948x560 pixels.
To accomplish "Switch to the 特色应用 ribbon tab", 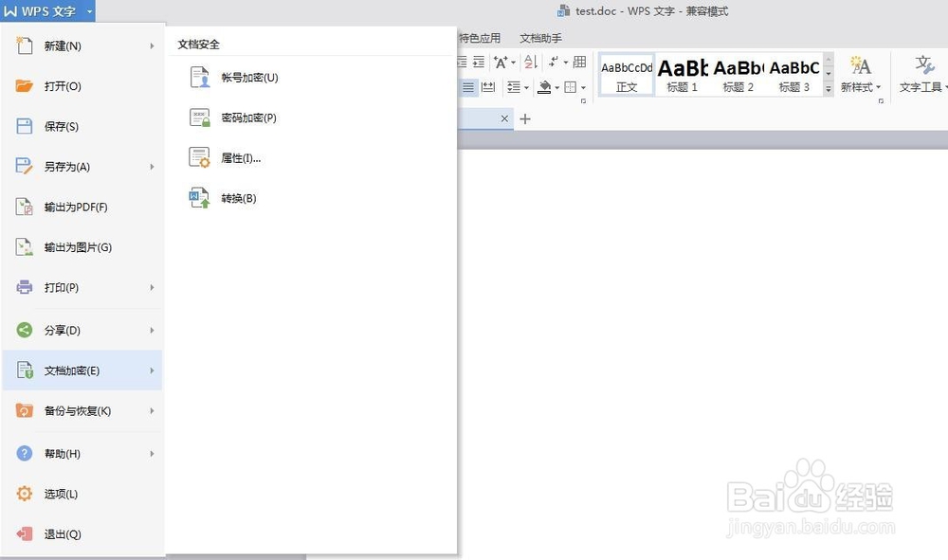I will (480, 38).
